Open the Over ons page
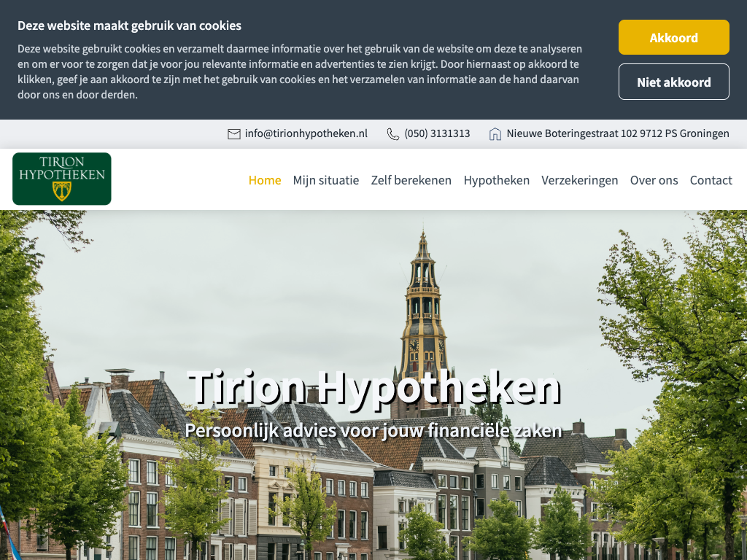Viewport: 747px width, 560px height. (654, 180)
